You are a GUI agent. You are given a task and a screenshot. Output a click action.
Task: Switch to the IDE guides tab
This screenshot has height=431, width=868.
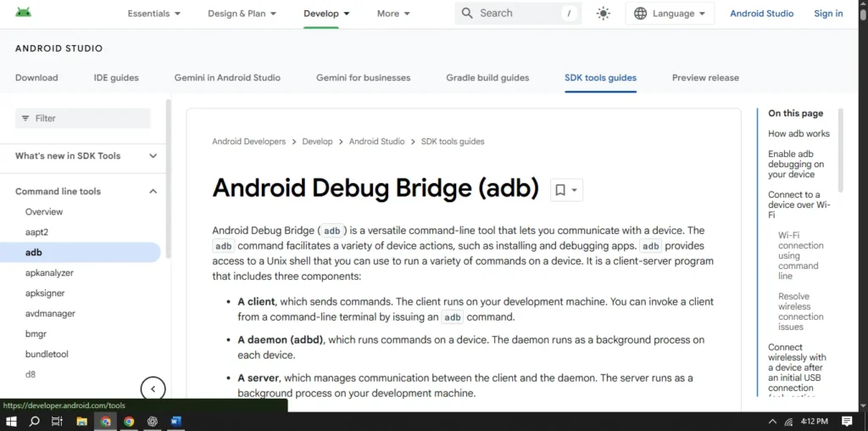coord(116,77)
